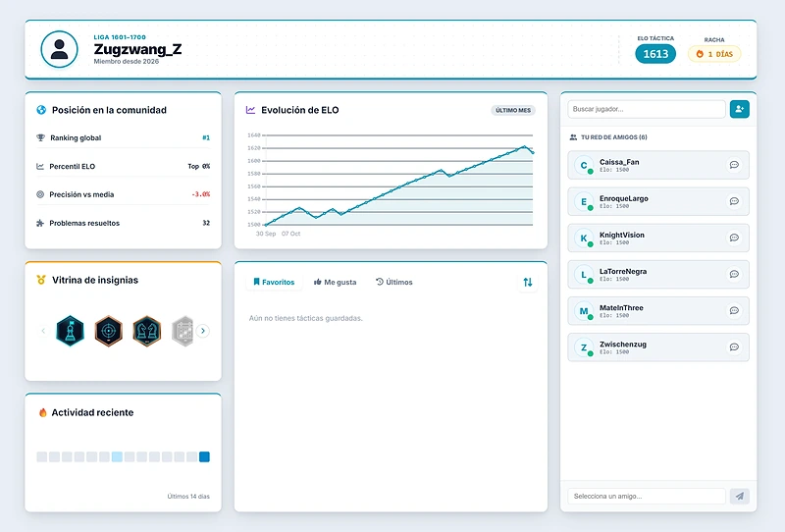The height and width of the screenshot is (532, 785).
Task: Click the Selecciona un amigo message field
Action: tap(647, 496)
